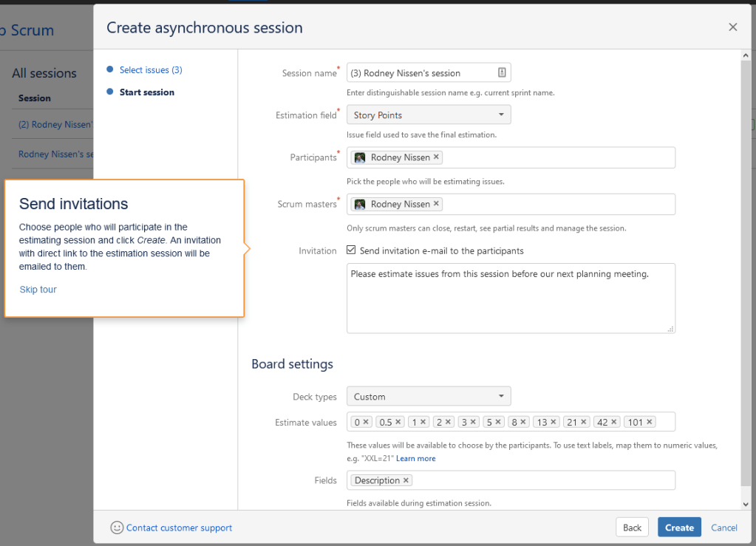Uncheck Send invitation e-mail to participants
The image size is (756, 546).
coord(352,250)
